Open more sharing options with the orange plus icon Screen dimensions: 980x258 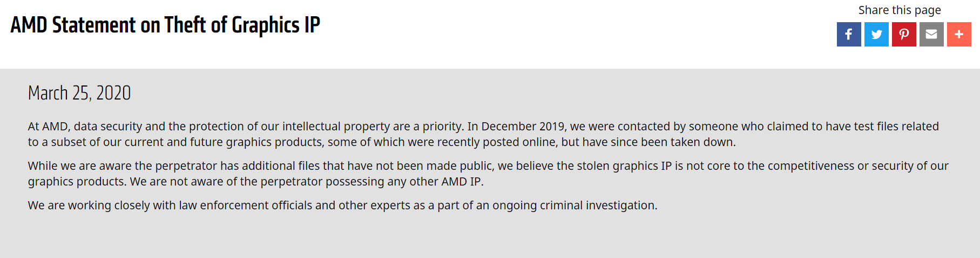coord(959,34)
